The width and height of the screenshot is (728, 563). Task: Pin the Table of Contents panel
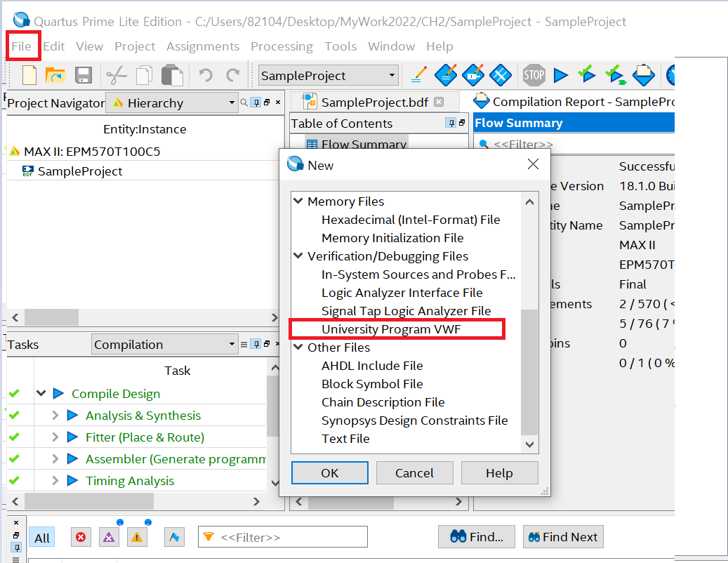pyautogui.click(x=451, y=123)
